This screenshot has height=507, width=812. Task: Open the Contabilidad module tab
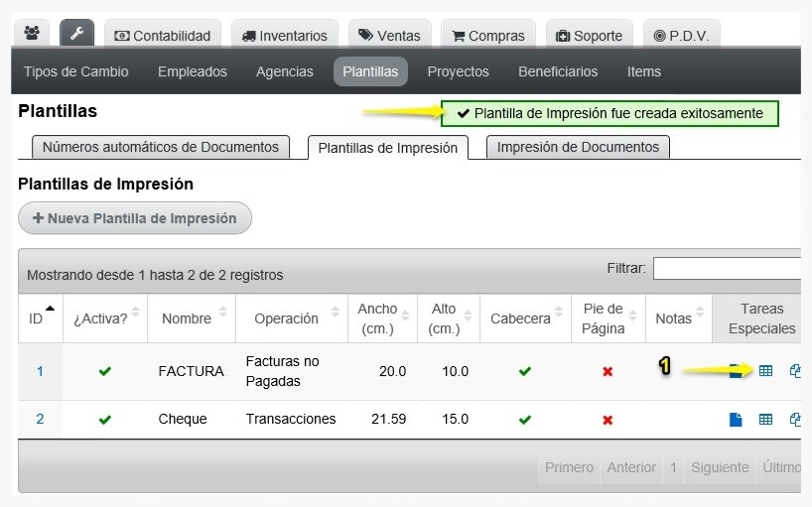pos(163,35)
